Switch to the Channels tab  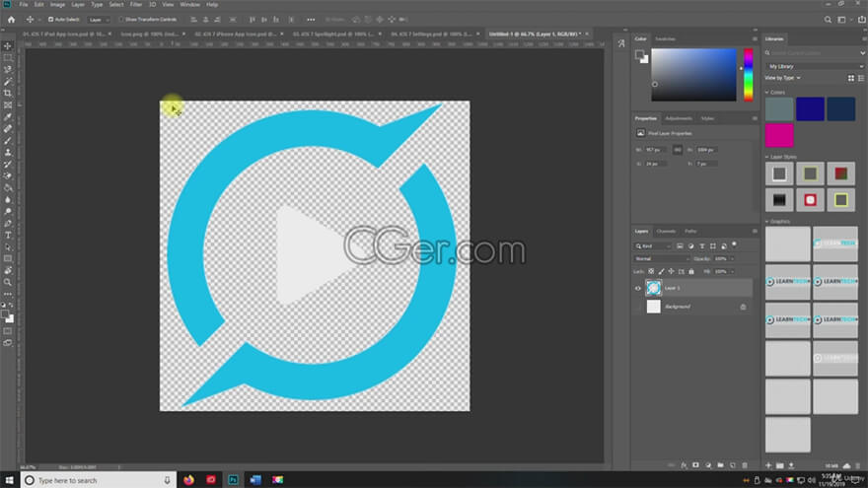coord(666,232)
